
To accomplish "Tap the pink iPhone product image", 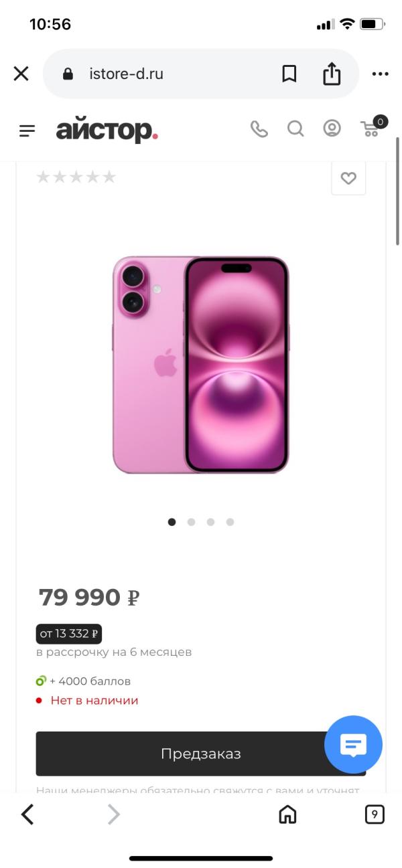I will (200, 364).
